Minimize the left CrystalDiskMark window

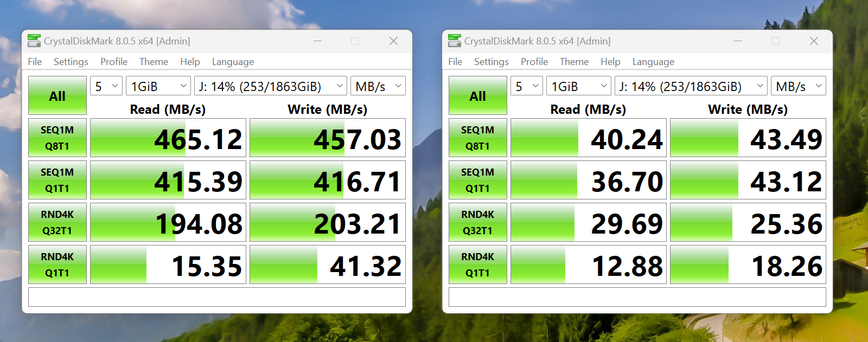[317, 41]
